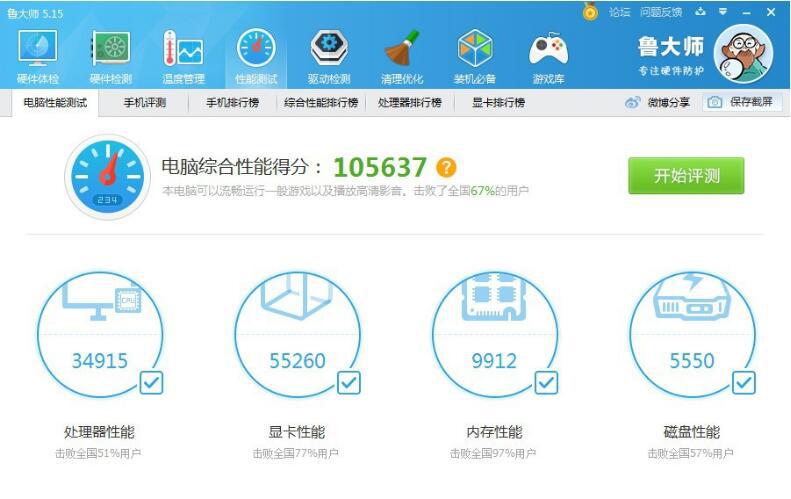Click the 磁盘性能 label

pyautogui.click(x=692, y=432)
